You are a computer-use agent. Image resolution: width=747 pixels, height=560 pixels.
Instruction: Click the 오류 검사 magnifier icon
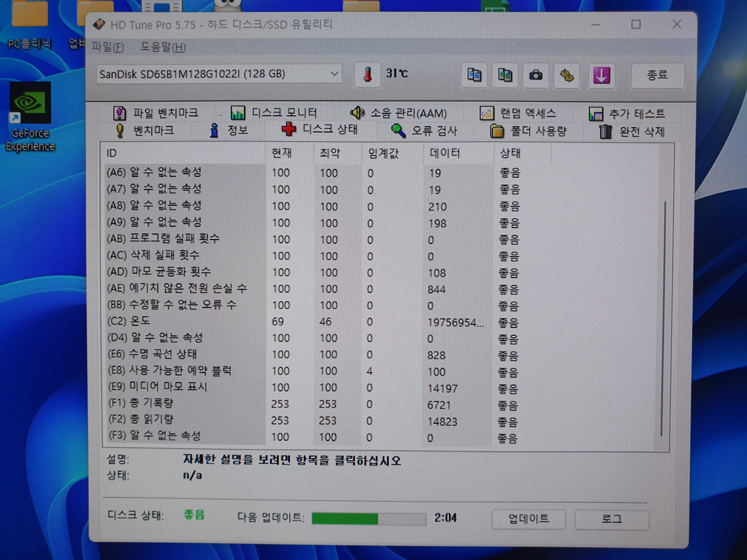pos(398,131)
